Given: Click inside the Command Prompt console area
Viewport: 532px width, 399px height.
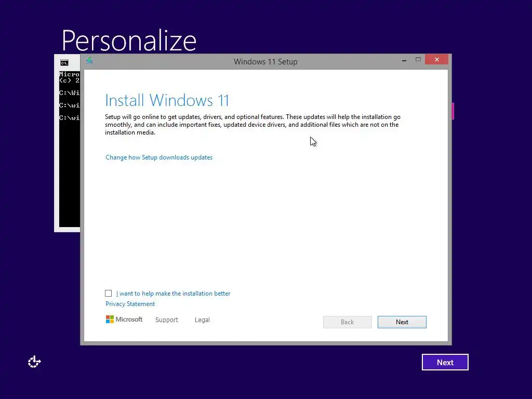Looking at the screenshot, I should click(x=69, y=149).
